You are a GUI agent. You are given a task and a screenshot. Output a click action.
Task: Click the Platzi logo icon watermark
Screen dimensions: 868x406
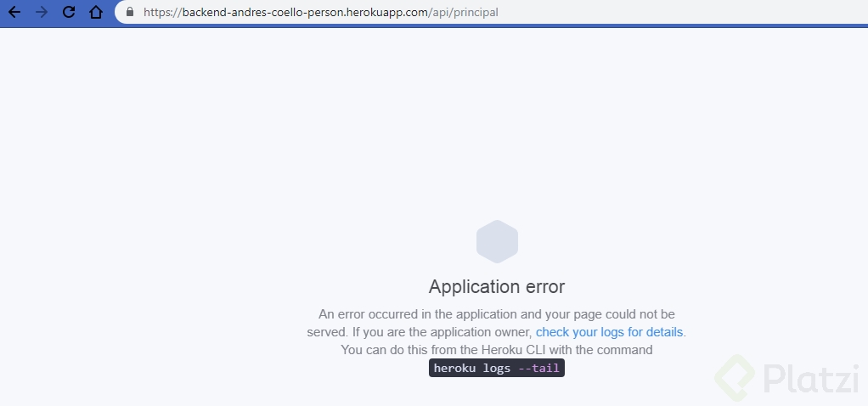point(735,377)
